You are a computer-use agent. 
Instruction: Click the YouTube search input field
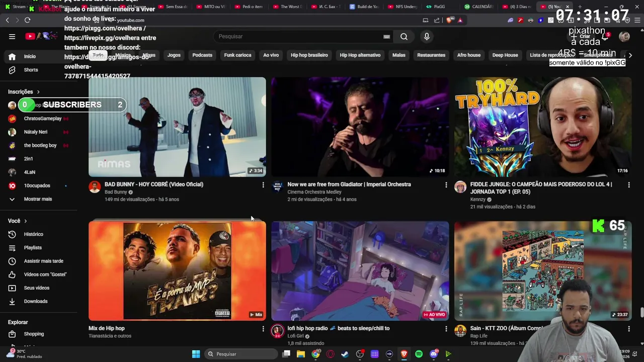[x=299, y=36]
